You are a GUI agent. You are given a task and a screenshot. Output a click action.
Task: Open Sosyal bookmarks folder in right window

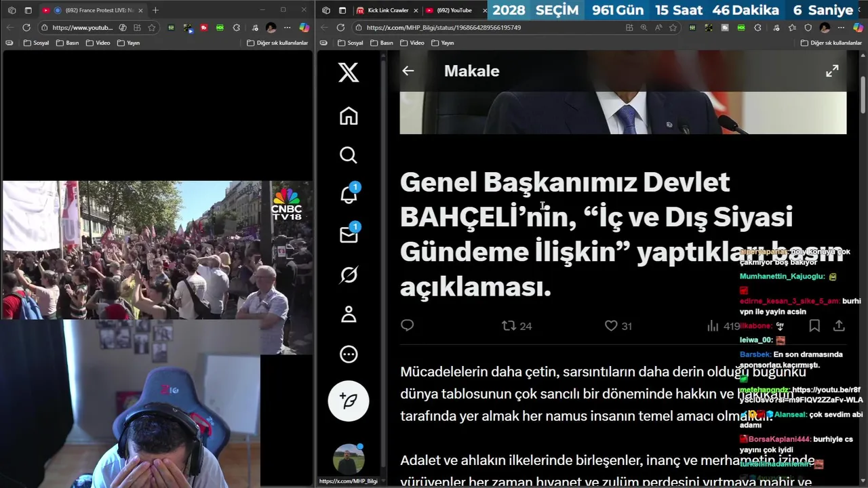click(351, 43)
